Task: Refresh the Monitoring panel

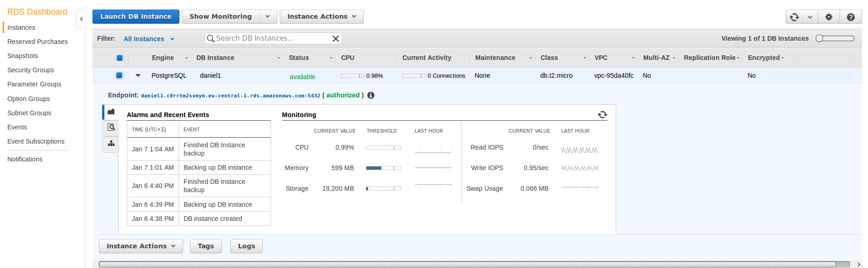Action: coord(602,114)
